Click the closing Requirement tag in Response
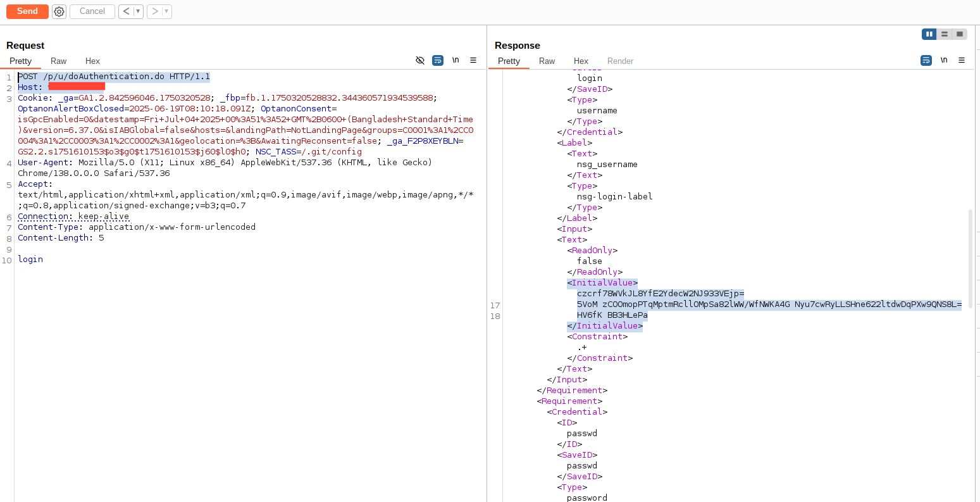Viewport: 980px width, 502px height. tap(572, 391)
